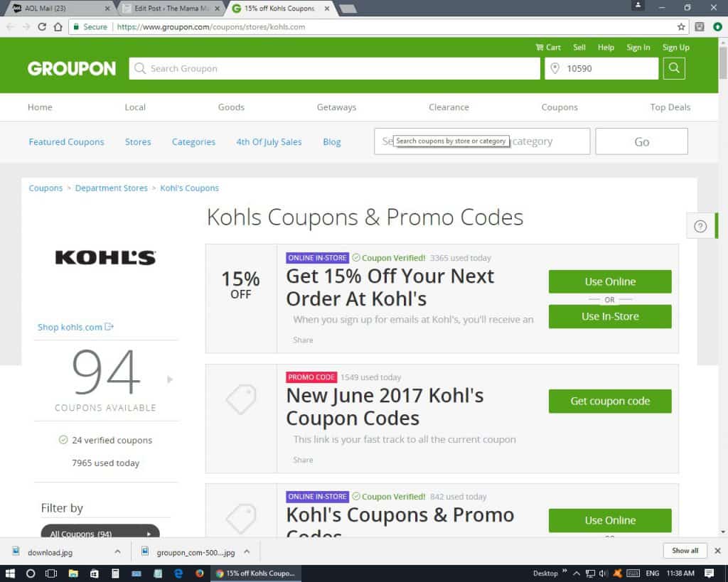Click the green Groupon search magnifier button
The image size is (728, 582).
click(674, 68)
